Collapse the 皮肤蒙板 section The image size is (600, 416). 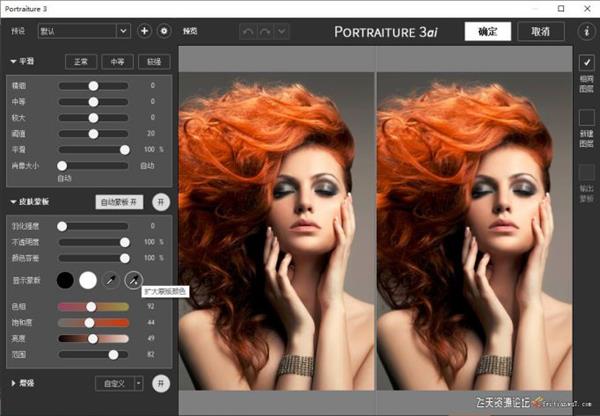pos(13,202)
